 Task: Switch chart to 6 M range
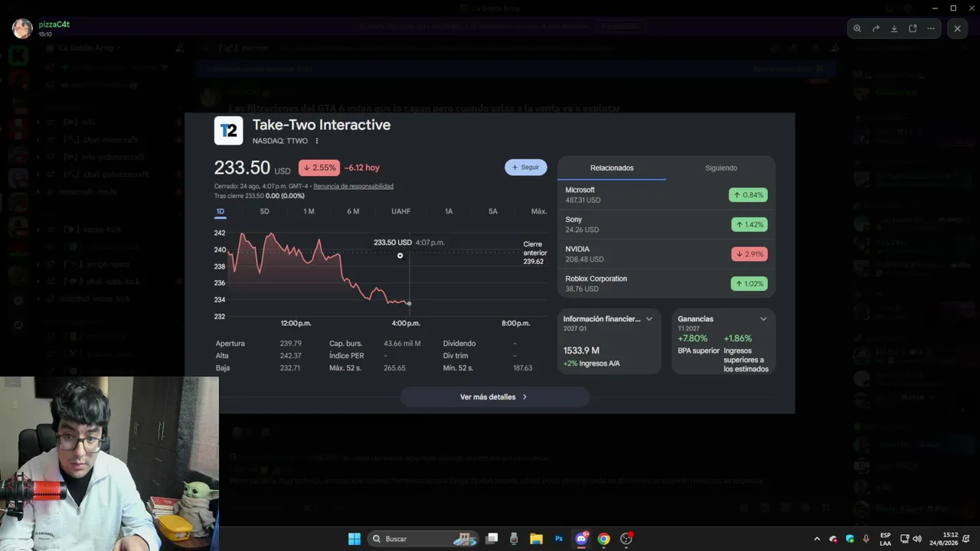pos(353,211)
